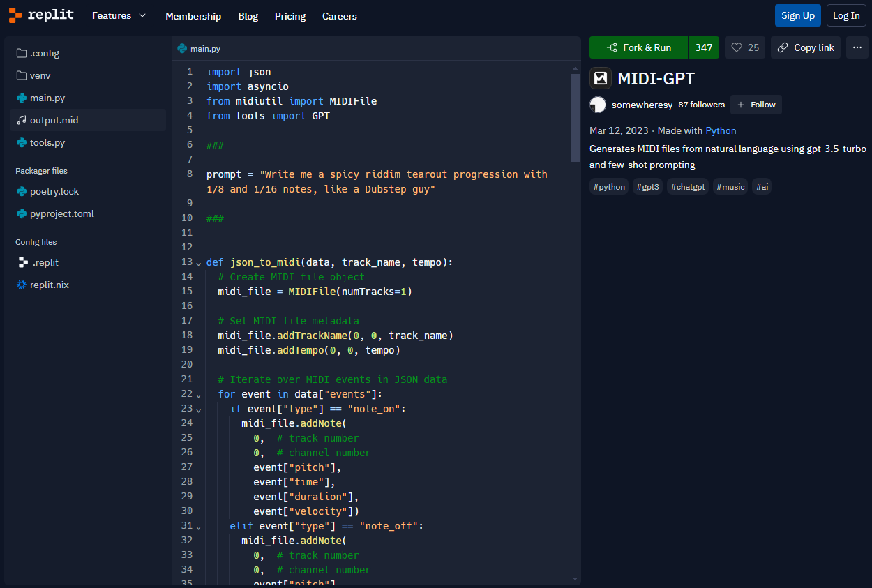
Task: Open the .config folder icon
Action: pos(22,53)
